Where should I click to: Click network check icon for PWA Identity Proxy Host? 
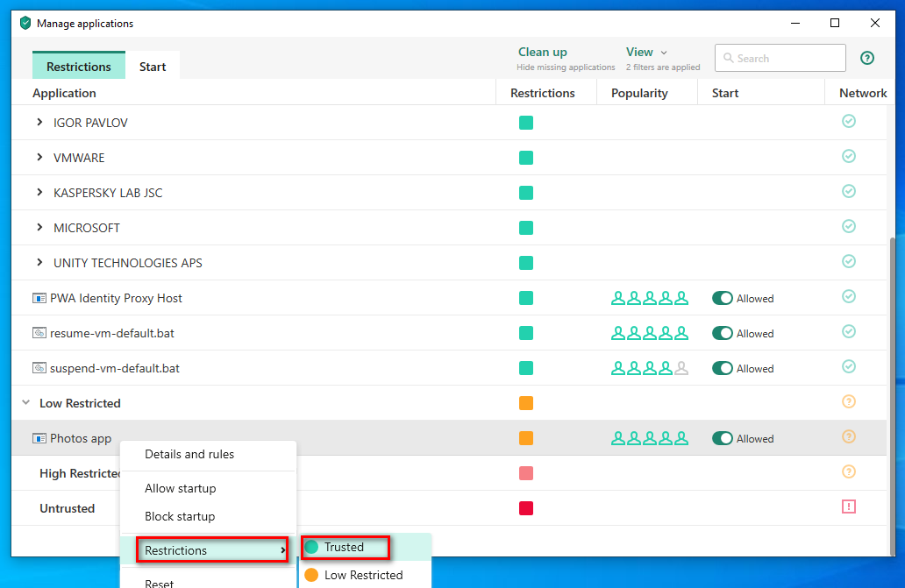849,296
